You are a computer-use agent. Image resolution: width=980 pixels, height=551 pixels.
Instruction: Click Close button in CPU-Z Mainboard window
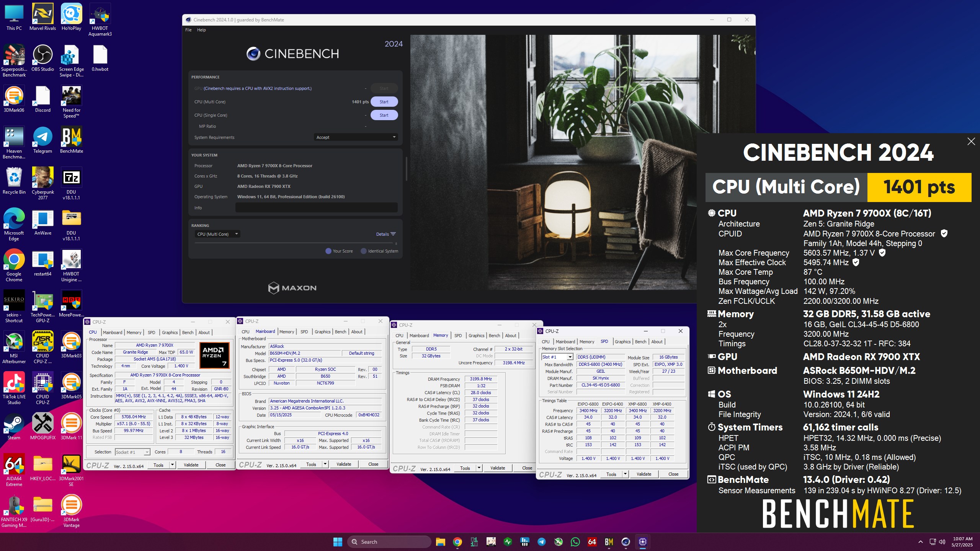point(373,464)
